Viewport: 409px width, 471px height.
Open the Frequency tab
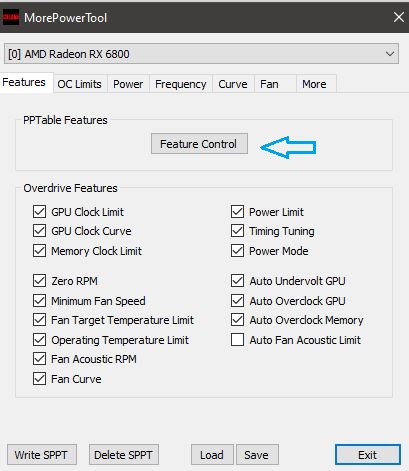click(181, 84)
